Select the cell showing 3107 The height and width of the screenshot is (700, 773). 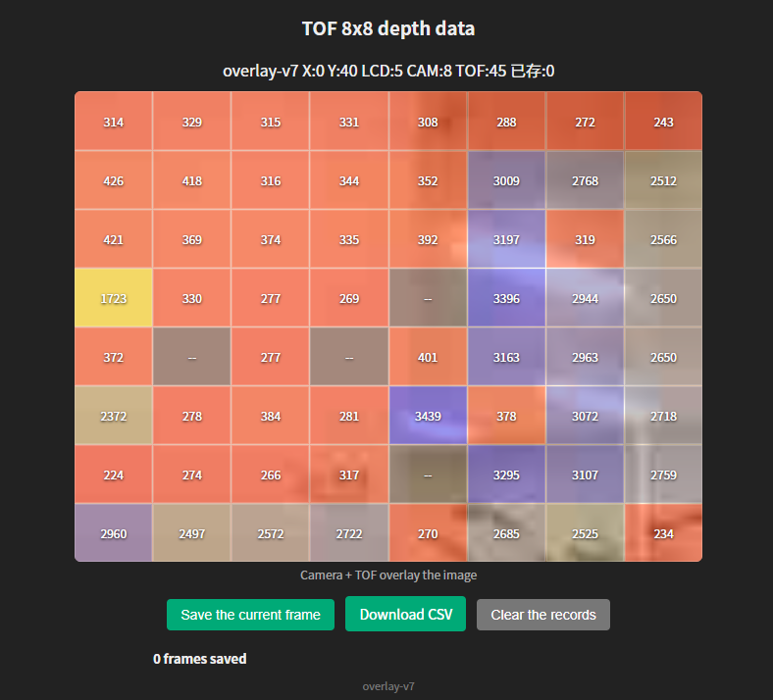586,475
